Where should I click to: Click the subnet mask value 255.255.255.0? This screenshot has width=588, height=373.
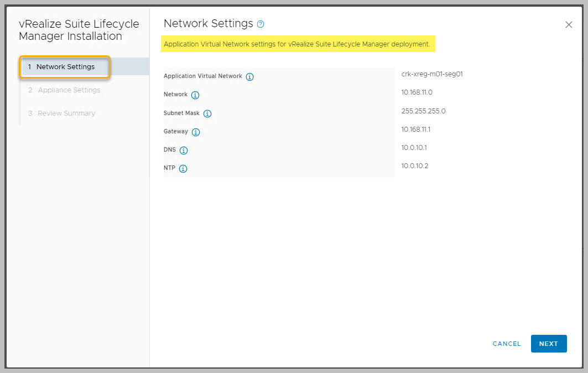click(x=423, y=111)
